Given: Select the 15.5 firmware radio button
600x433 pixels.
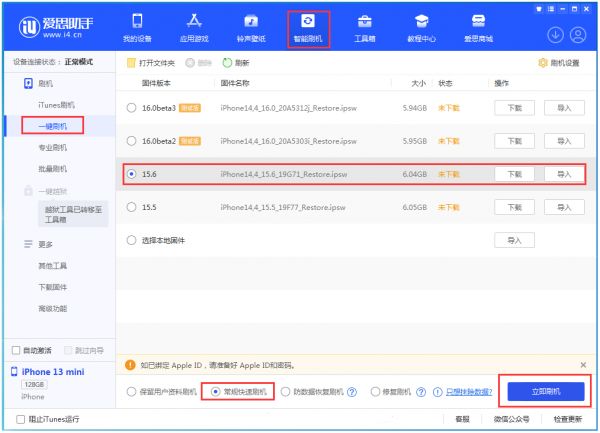Looking at the screenshot, I should coord(131,207).
